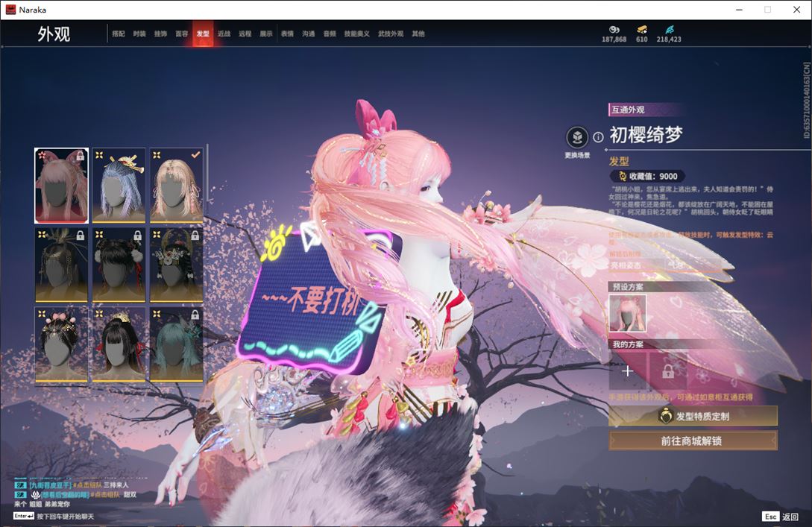Open the 挂饰 accessories tab
This screenshot has height=527, width=812.
(x=160, y=34)
